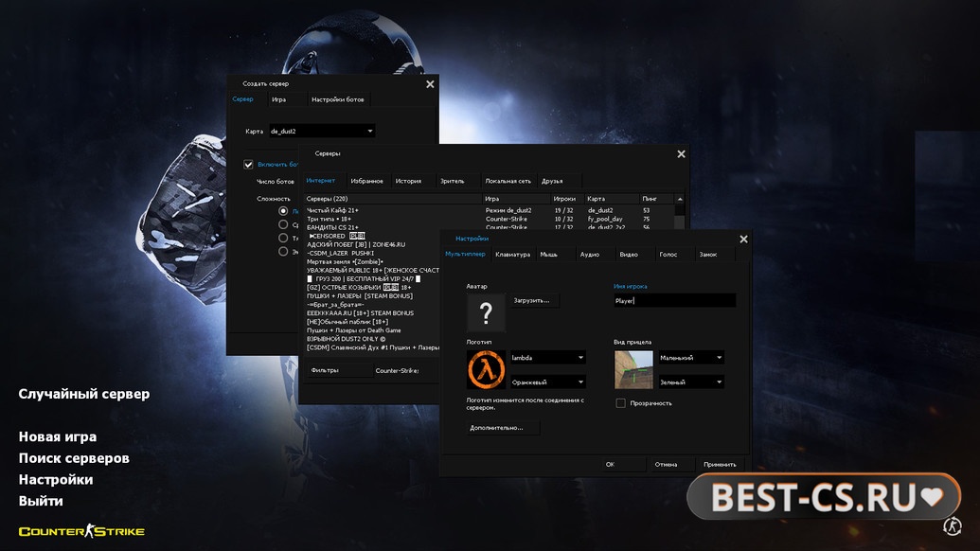Select server row Чистый Кайф 21+

click(x=490, y=210)
